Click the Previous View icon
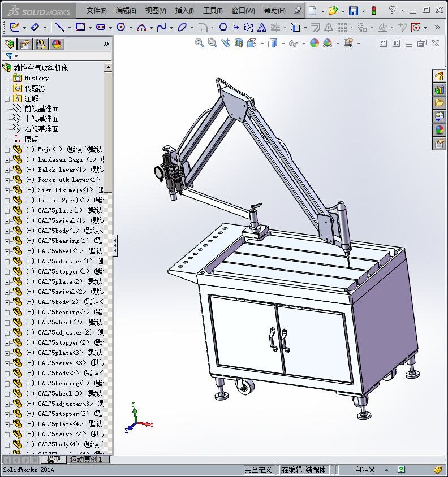Screen dimensions: 448x477 [226, 43]
